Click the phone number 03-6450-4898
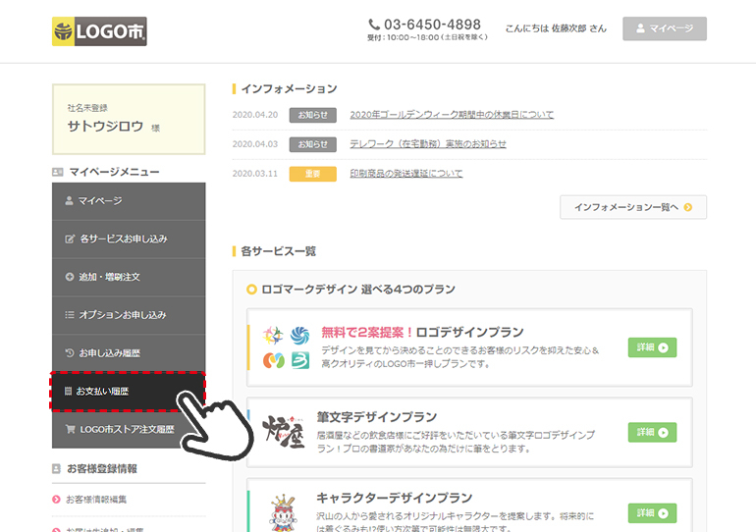The image size is (756, 532). 432,25
